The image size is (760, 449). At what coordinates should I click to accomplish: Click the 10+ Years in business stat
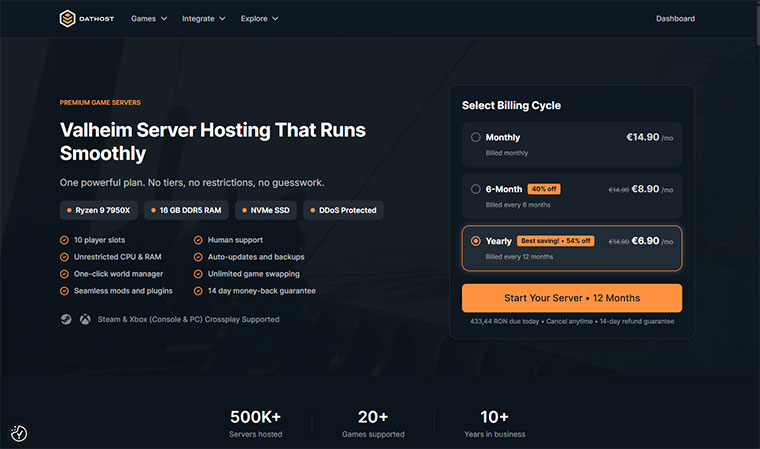point(494,423)
